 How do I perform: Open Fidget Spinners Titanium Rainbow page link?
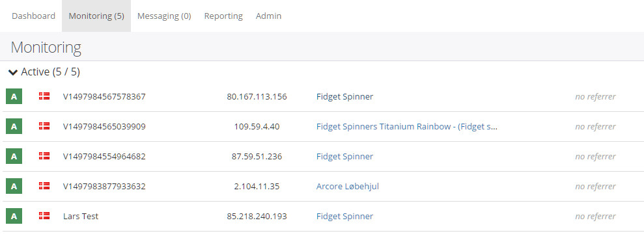point(407,126)
